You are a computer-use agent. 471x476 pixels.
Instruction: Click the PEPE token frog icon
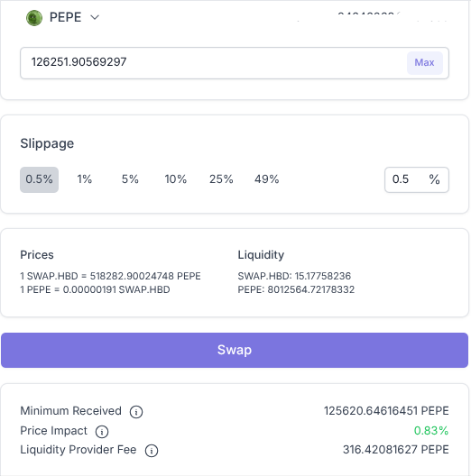pyautogui.click(x=34, y=18)
